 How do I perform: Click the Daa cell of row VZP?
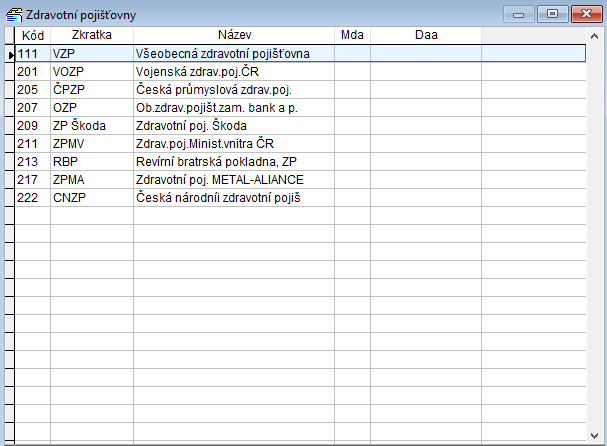click(426, 54)
